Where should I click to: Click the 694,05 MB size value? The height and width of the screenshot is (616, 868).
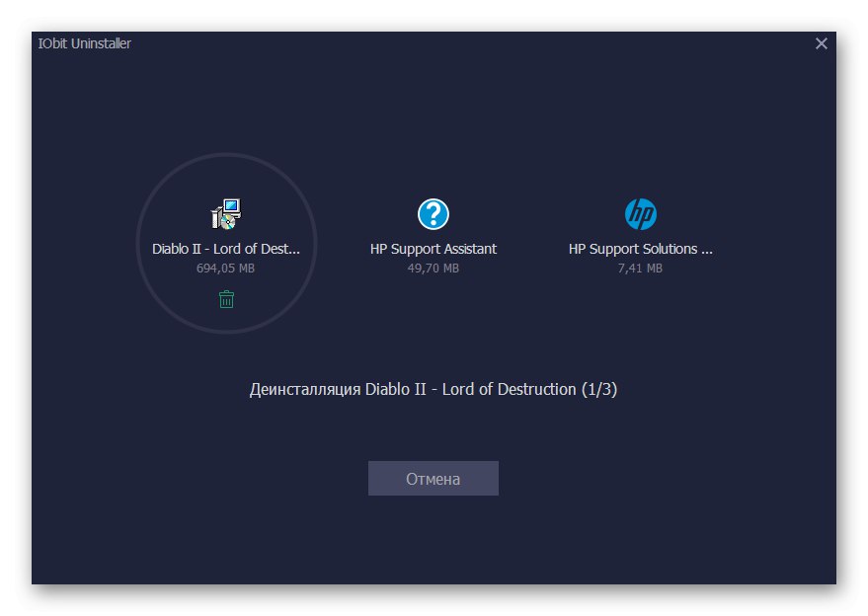[x=225, y=269]
